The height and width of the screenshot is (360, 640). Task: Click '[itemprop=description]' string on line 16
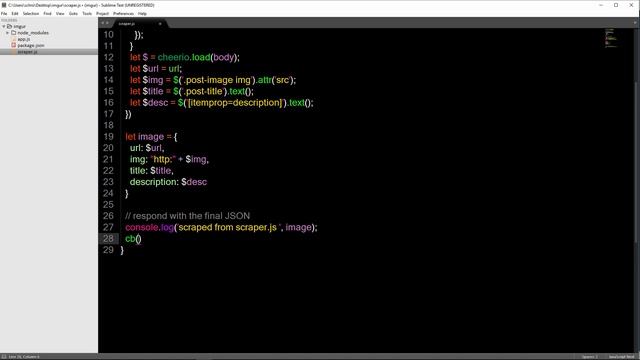tap(234, 103)
